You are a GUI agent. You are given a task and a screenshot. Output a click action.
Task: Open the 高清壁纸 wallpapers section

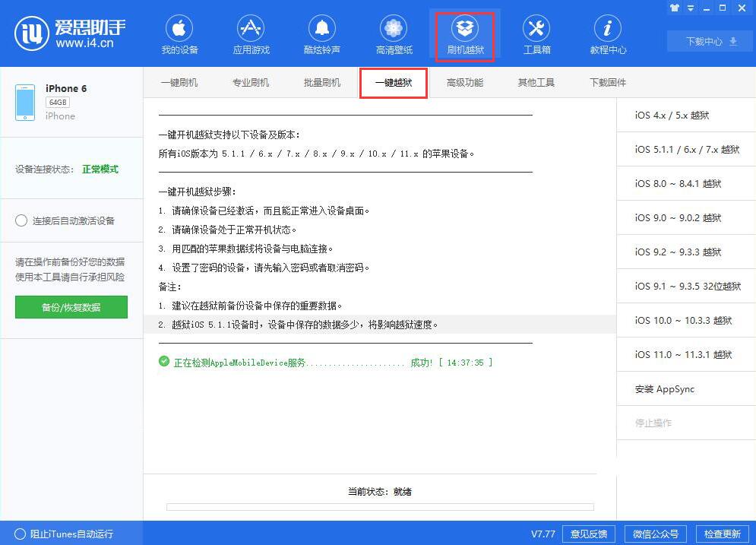[394, 34]
